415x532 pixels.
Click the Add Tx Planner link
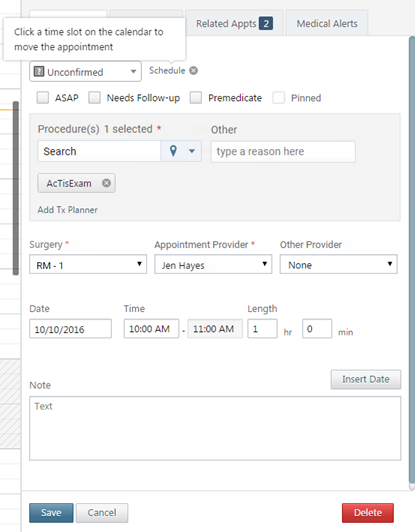click(68, 210)
